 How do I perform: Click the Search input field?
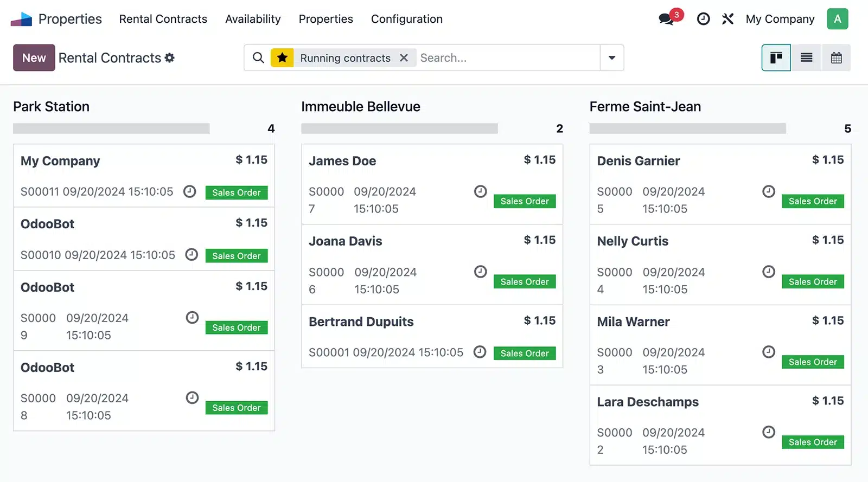point(507,58)
